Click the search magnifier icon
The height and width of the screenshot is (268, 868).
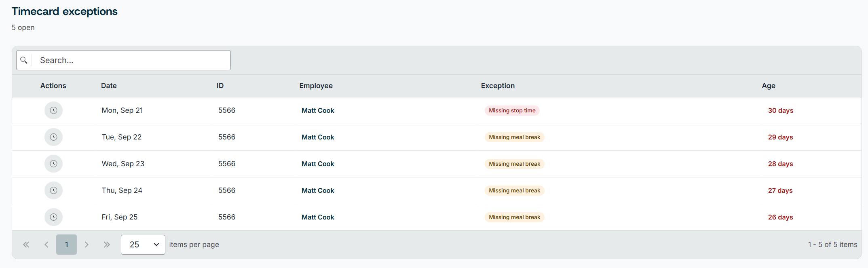coord(24,60)
